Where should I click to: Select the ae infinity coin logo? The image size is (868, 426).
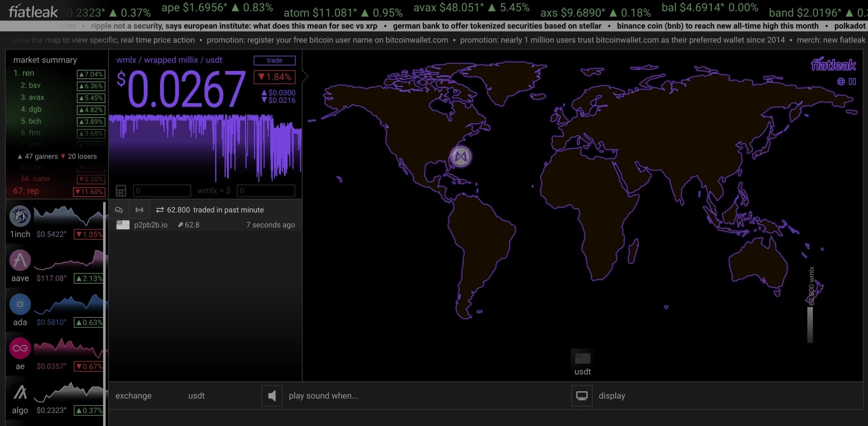(x=20, y=348)
